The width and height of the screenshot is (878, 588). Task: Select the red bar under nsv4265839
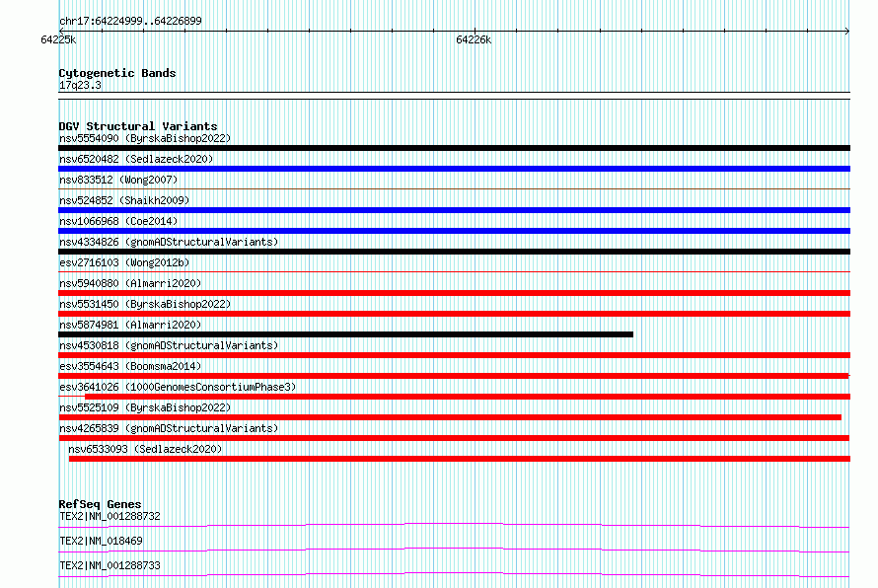pyautogui.click(x=454, y=438)
